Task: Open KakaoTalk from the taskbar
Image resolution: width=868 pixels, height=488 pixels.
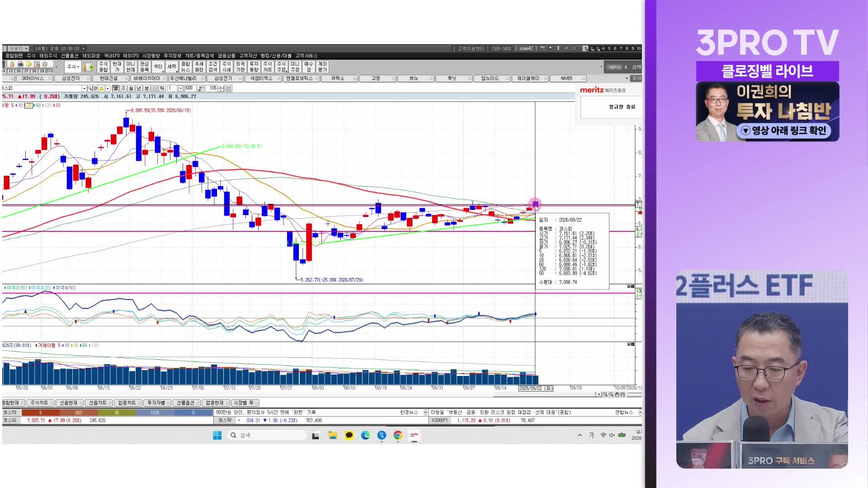Action: pyautogui.click(x=349, y=435)
